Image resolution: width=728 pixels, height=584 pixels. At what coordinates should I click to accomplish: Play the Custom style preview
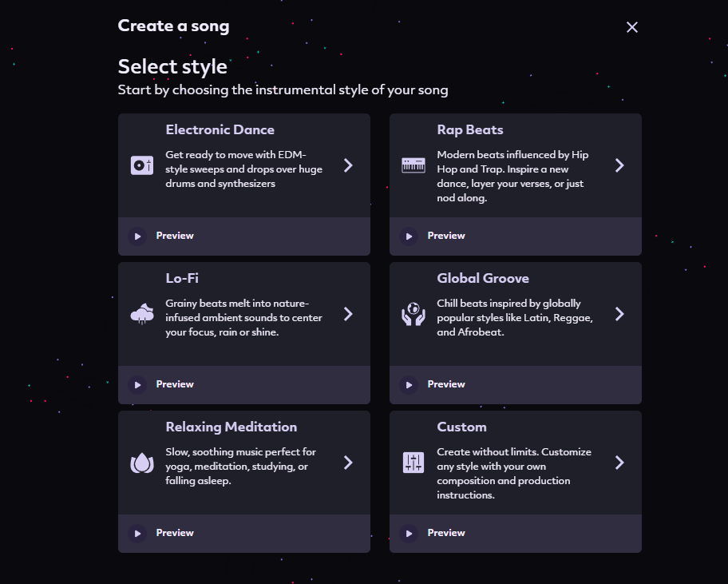[409, 534]
